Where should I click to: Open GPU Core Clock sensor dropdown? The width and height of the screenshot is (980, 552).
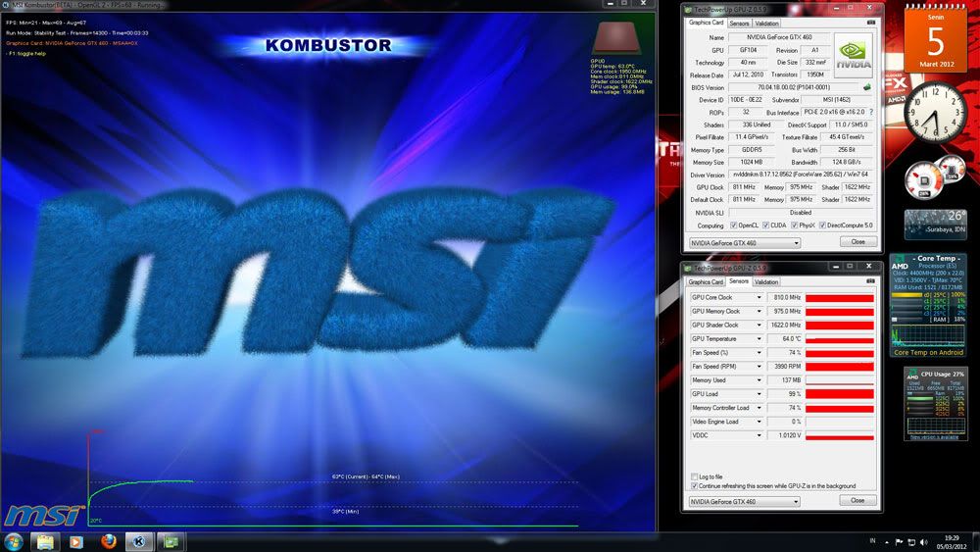[759, 297]
